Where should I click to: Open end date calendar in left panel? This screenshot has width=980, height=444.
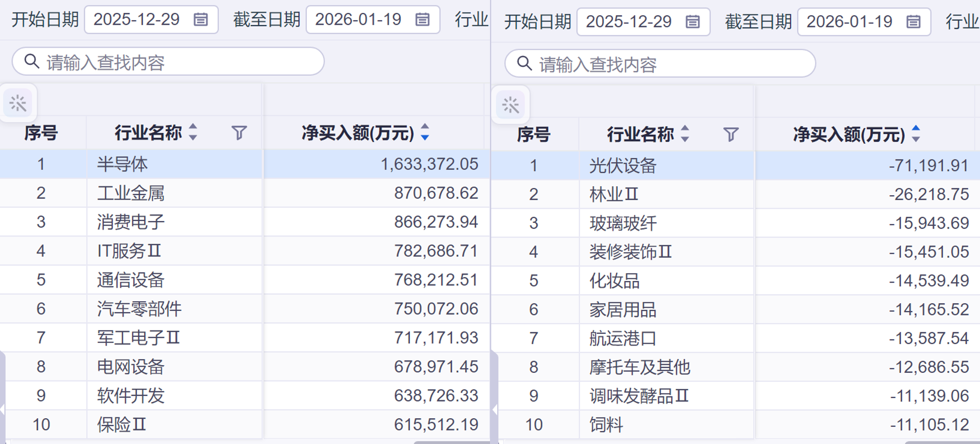click(422, 20)
